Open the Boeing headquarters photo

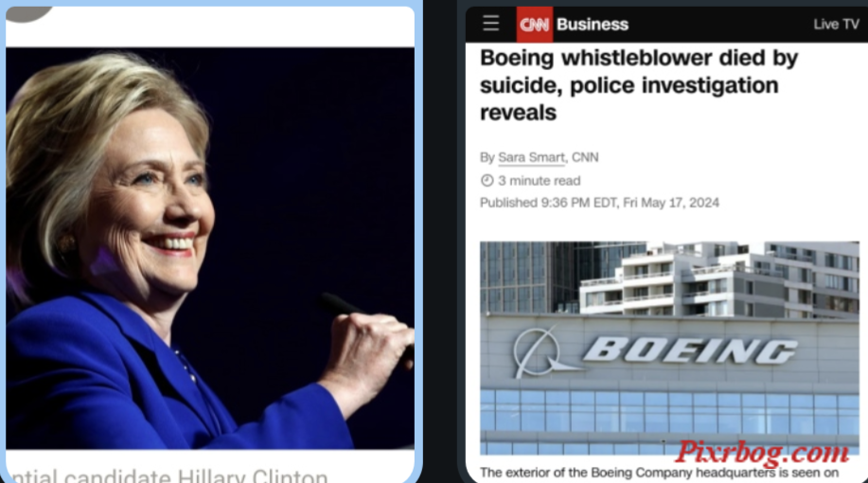point(669,348)
